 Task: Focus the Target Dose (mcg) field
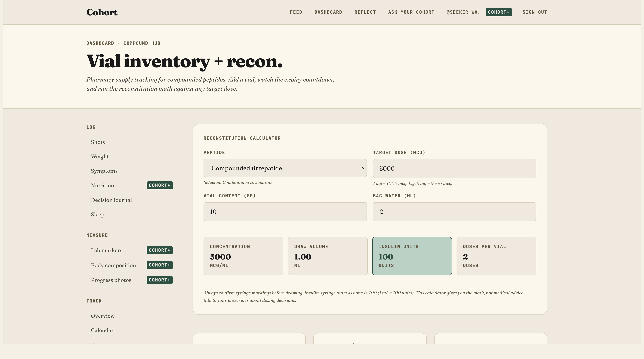pyautogui.click(x=454, y=169)
